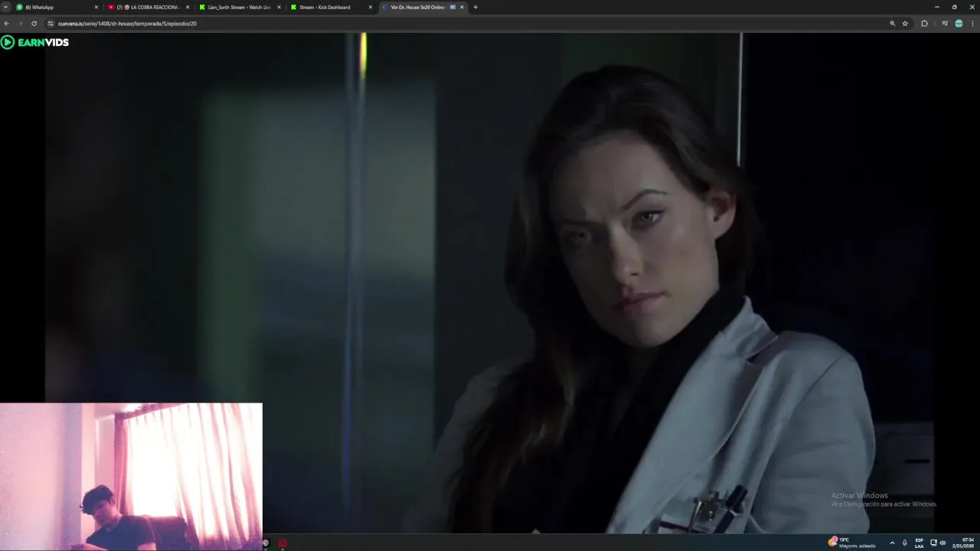980x551 pixels.
Task: Show hidden system tray icons
Action: (892, 543)
